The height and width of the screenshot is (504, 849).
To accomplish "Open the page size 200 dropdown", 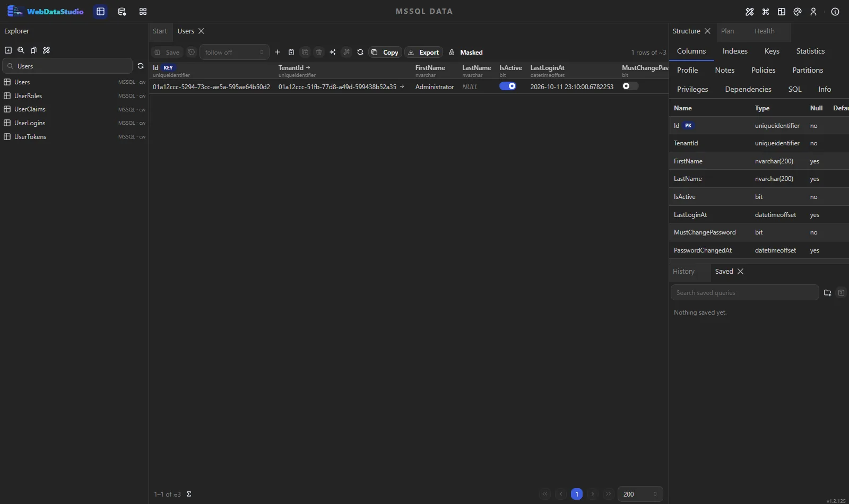I will point(640,494).
